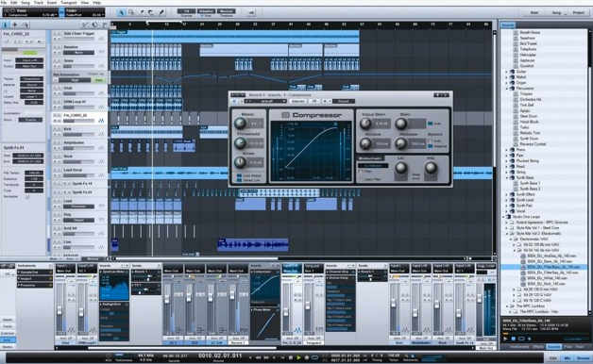The height and width of the screenshot is (364, 593).
Task: Click the Knee knob in the Compressor
Action: point(240,163)
